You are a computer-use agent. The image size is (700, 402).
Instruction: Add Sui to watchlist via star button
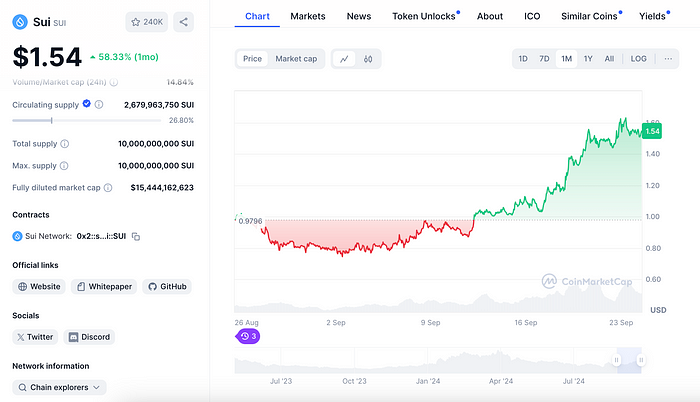[x=147, y=21]
